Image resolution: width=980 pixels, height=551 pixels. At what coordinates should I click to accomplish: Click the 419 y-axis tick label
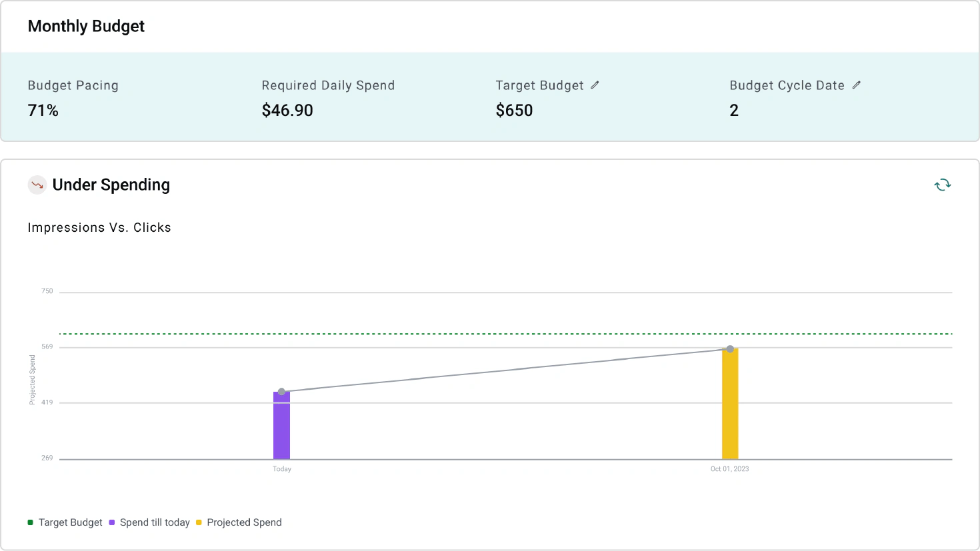point(47,402)
